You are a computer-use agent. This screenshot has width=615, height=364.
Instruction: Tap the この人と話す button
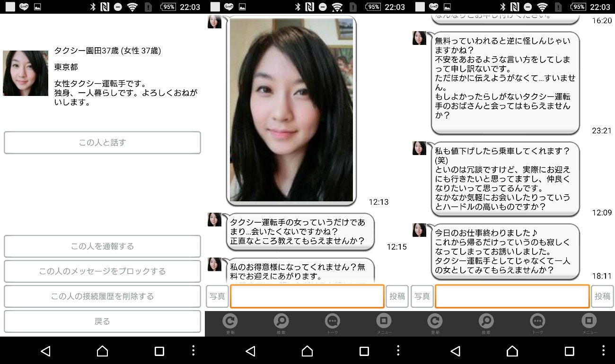[102, 143]
